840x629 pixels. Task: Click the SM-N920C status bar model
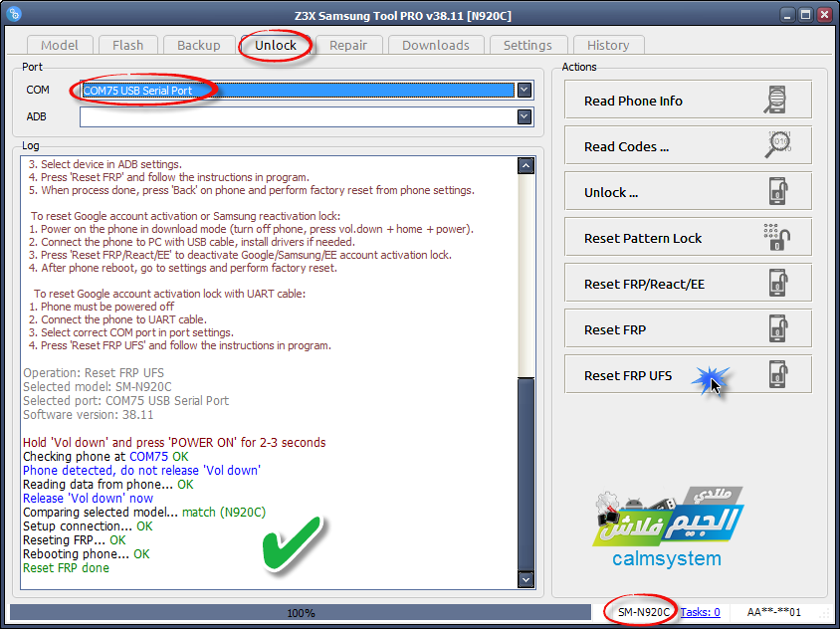(643, 612)
